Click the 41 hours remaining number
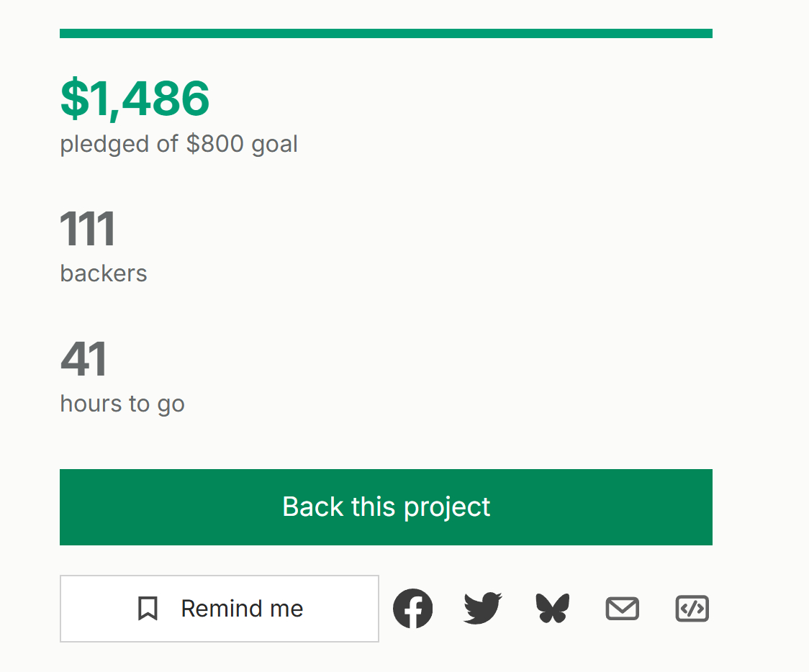This screenshot has height=672, width=809. [83, 359]
